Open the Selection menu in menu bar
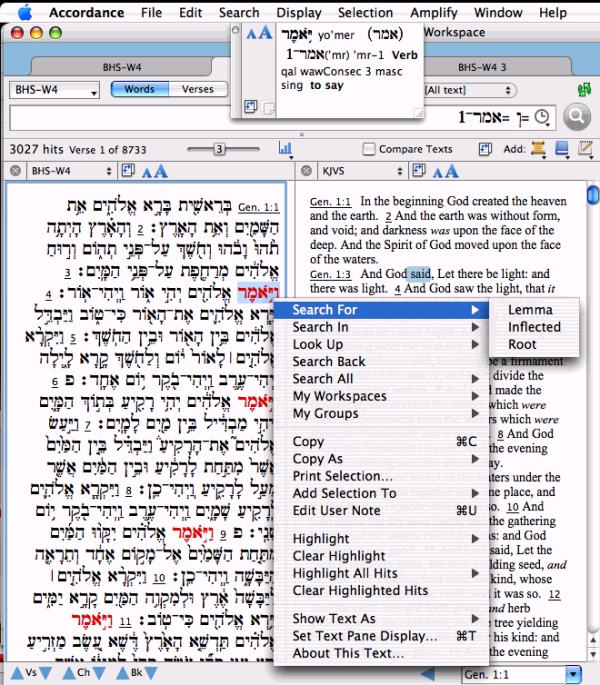The width and height of the screenshot is (600, 685). coord(365,13)
